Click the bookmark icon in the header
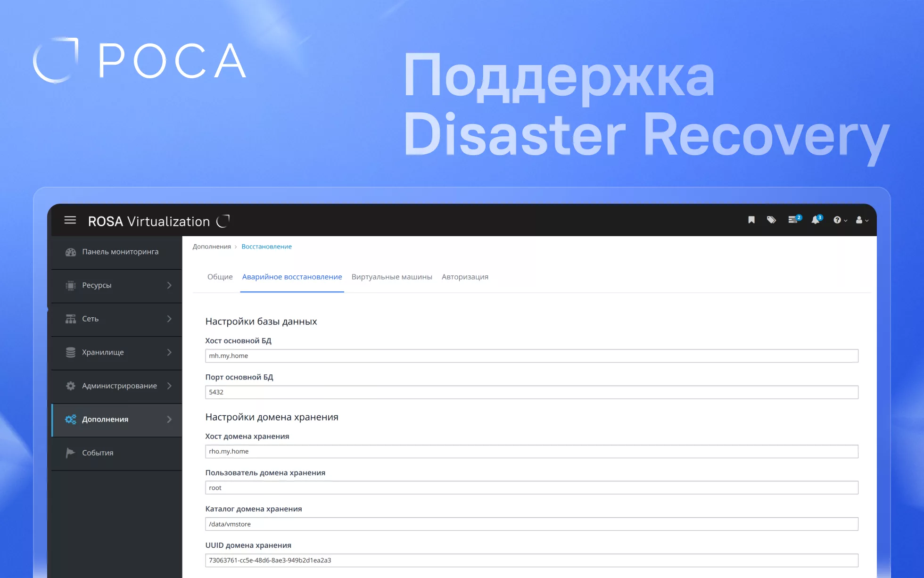The image size is (924, 578). 751,220
